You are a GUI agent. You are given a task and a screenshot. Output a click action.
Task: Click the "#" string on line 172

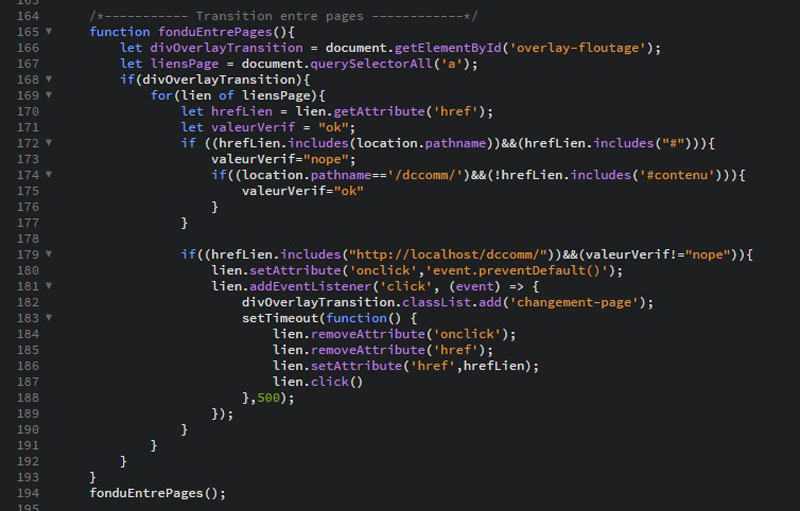[x=673, y=143]
